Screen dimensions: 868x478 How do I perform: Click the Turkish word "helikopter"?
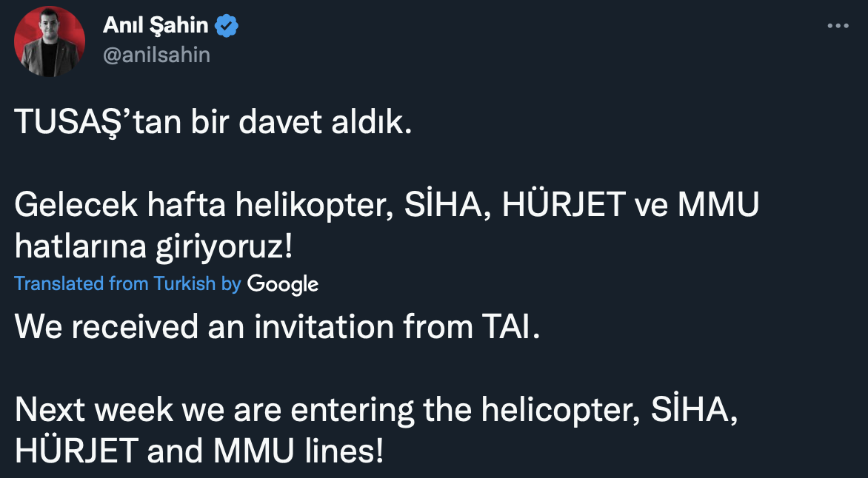pos(310,206)
